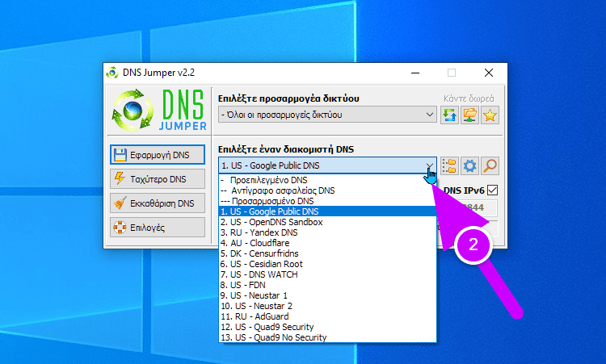606x364 pixels.
Task: Click the network refresh arrows icon
Action: [449, 115]
